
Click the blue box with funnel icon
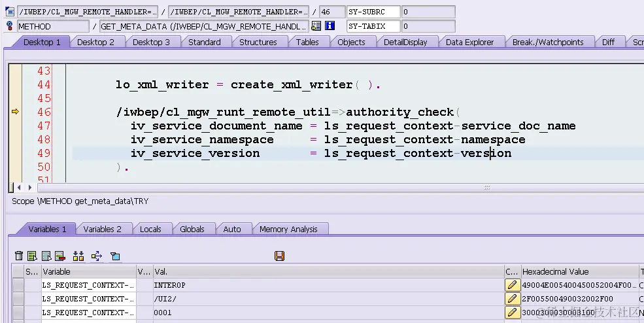115,256
